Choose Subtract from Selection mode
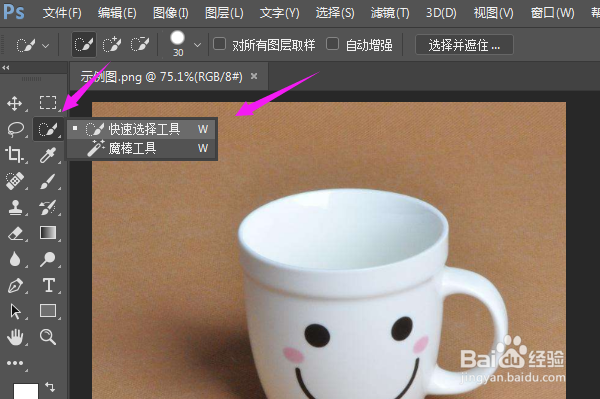This screenshot has height=399, width=600. click(140, 45)
